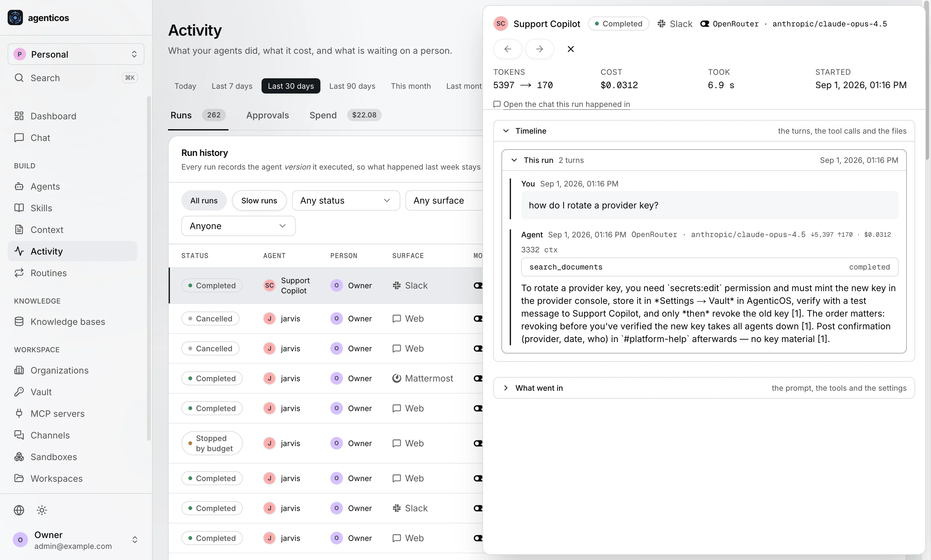Collapse the Timeline section
931x560 pixels.
coord(704,131)
